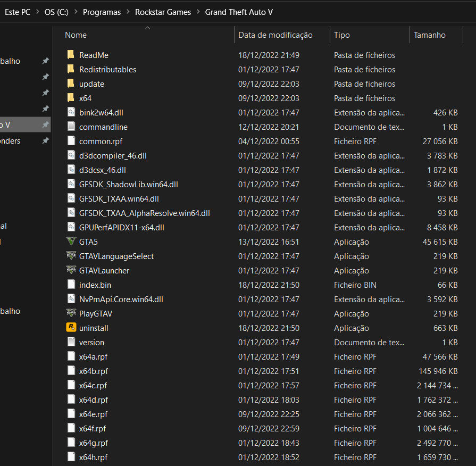Click pin icon beside the 'V' sidebar item

click(x=45, y=124)
